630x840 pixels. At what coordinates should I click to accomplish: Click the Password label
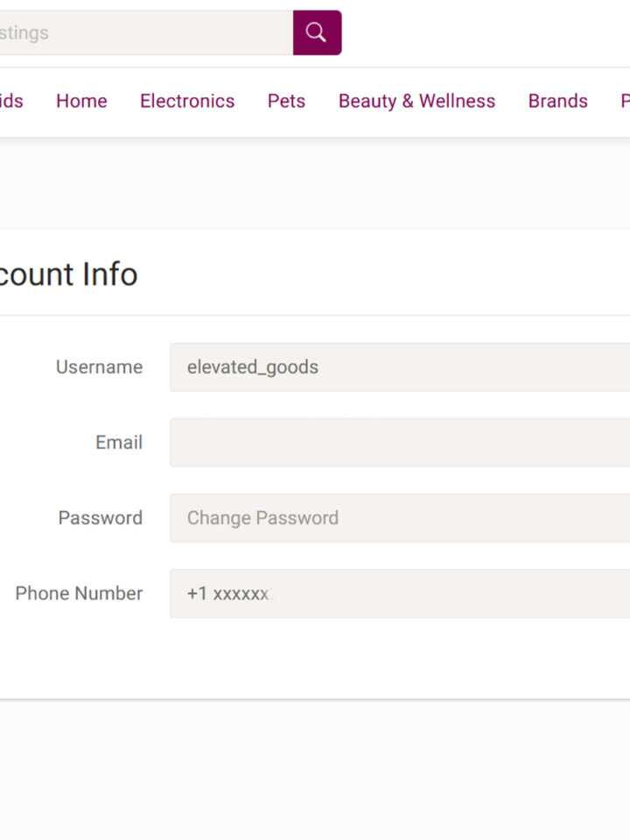pyautogui.click(x=100, y=518)
